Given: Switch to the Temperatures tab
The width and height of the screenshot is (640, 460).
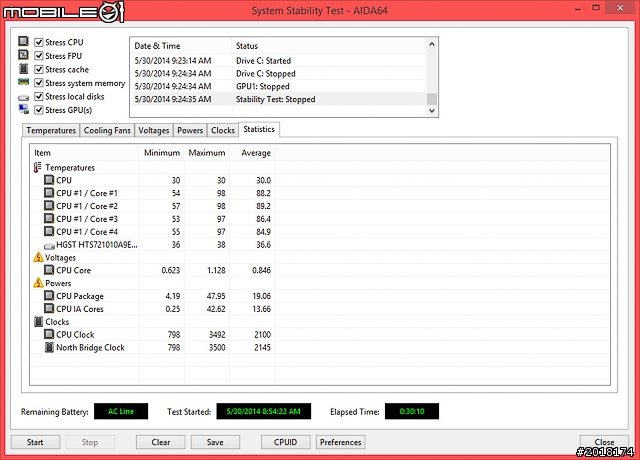Looking at the screenshot, I should pyautogui.click(x=51, y=130).
